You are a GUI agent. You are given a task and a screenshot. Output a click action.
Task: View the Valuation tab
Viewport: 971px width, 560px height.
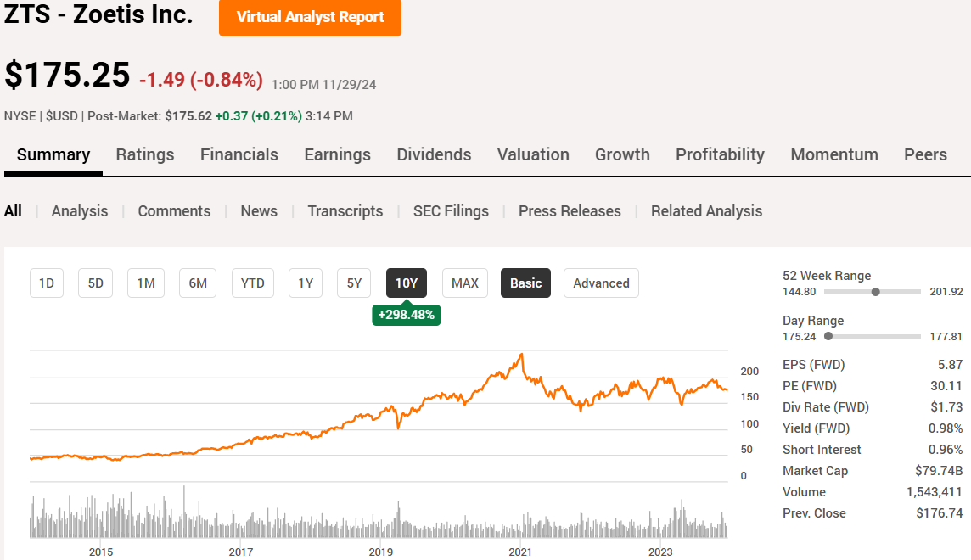point(533,154)
